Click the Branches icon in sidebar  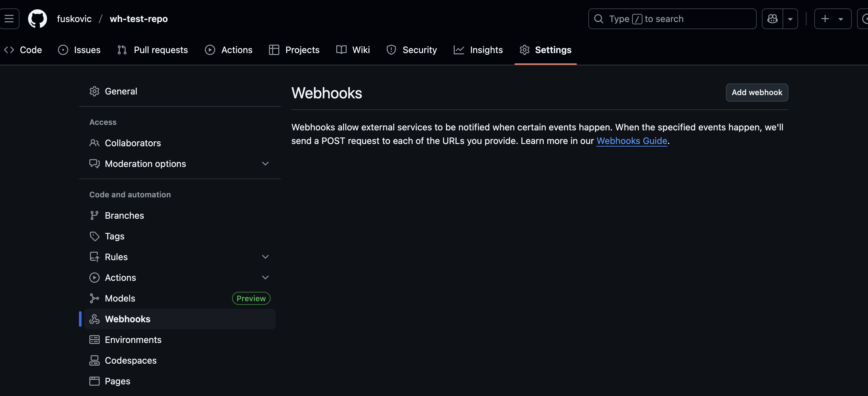point(95,215)
